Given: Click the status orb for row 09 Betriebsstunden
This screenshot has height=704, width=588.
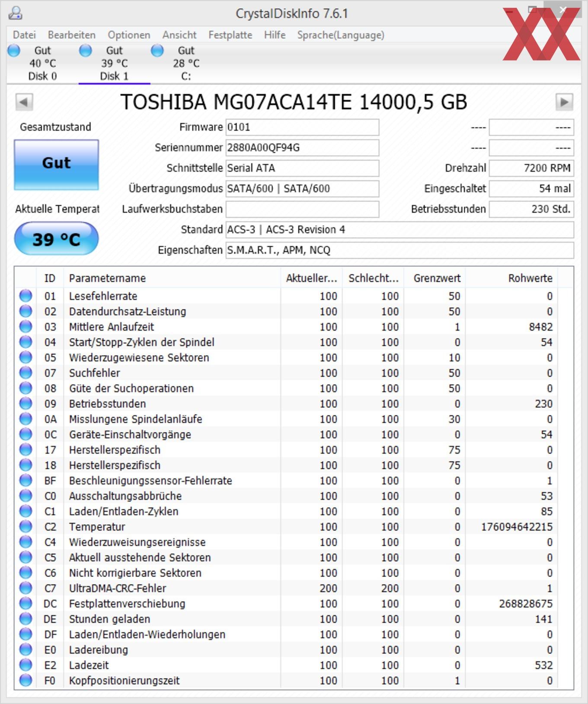Looking at the screenshot, I should tap(26, 404).
